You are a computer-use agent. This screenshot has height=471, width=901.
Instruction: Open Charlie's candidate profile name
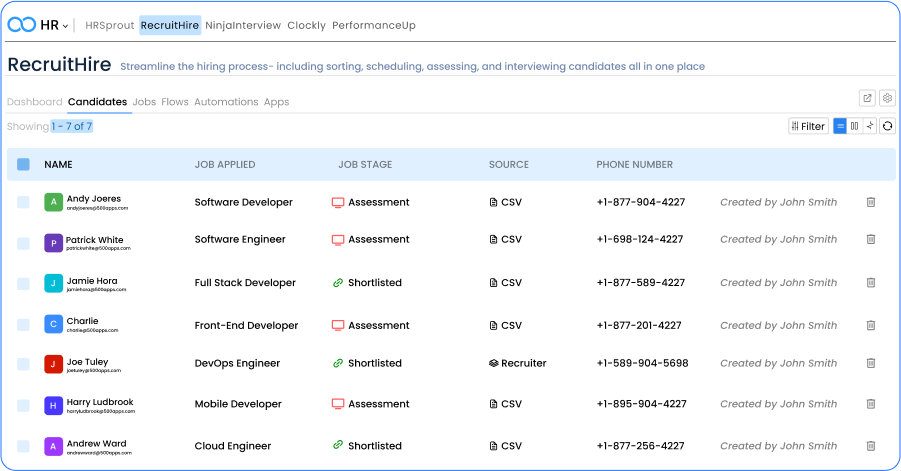coord(82,321)
